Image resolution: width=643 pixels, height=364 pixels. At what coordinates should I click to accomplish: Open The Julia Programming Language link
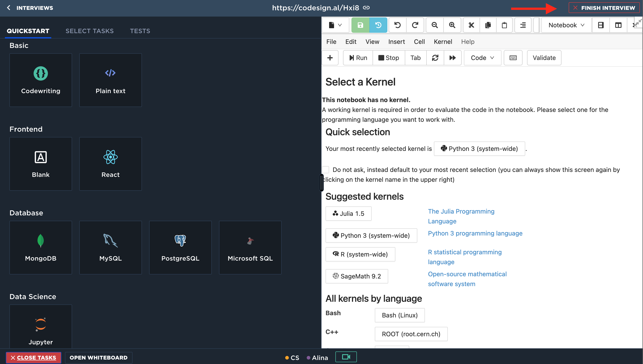(x=461, y=216)
